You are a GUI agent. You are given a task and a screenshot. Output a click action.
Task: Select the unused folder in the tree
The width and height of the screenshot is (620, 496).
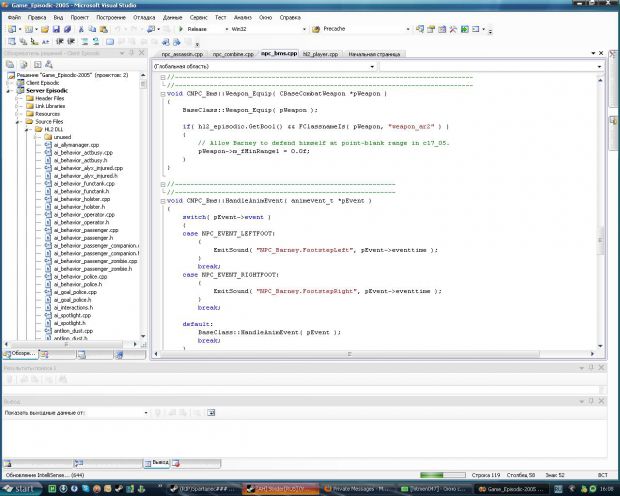tap(62, 137)
